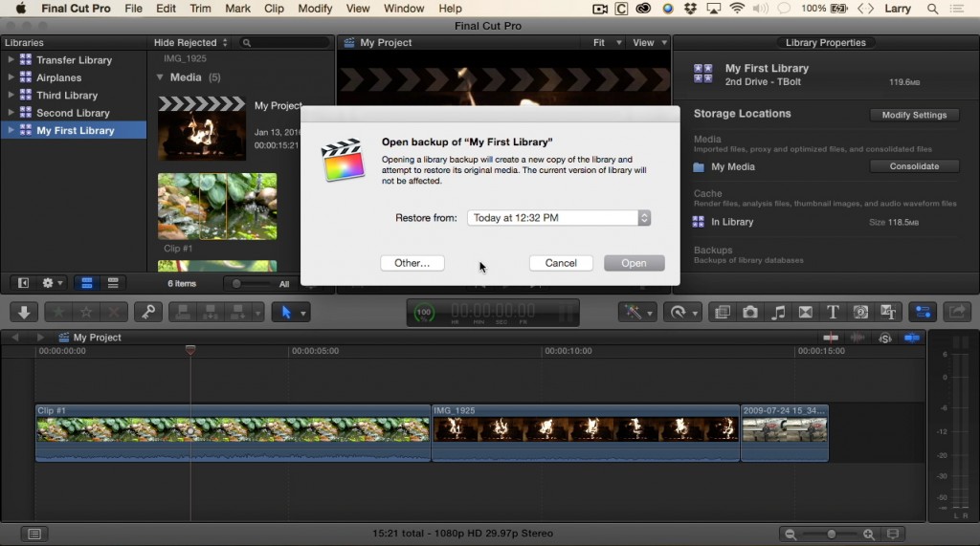The width and height of the screenshot is (980, 546).
Task: Expand the Second Library triangle
Action: (x=11, y=113)
